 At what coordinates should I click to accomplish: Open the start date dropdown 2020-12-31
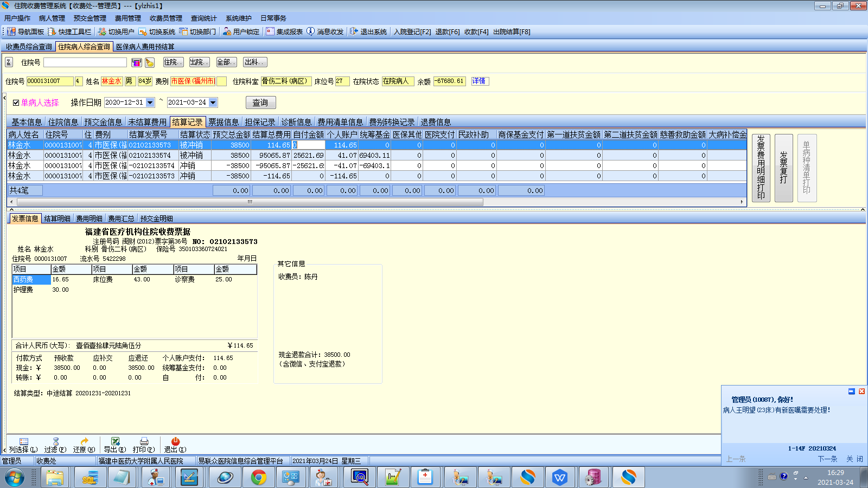(x=150, y=102)
